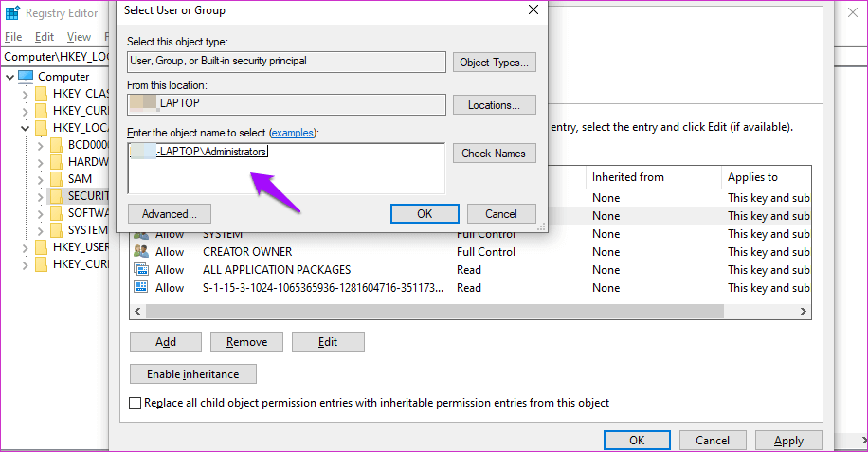This screenshot has height=452, width=868.
Task: Click the SECURITY key folder icon
Action: coord(57,196)
